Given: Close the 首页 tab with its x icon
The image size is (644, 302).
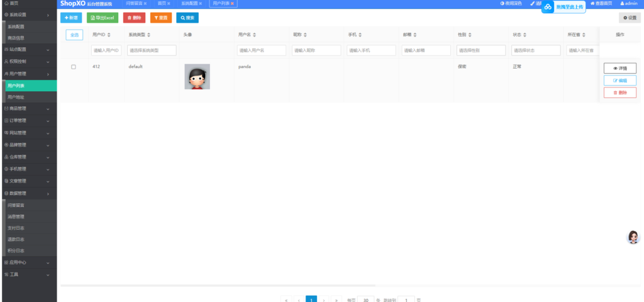Looking at the screenshot, I should pos(169,3).
